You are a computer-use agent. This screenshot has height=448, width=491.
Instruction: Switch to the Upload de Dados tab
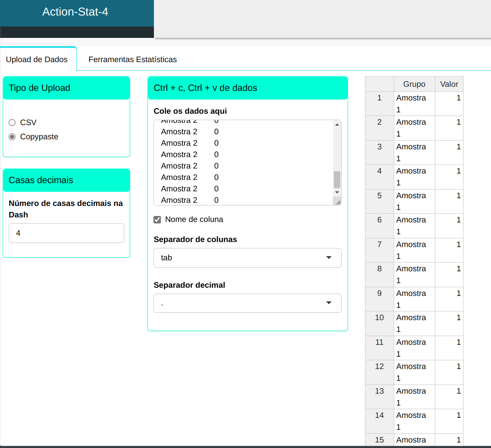click(x=37, y=59)
